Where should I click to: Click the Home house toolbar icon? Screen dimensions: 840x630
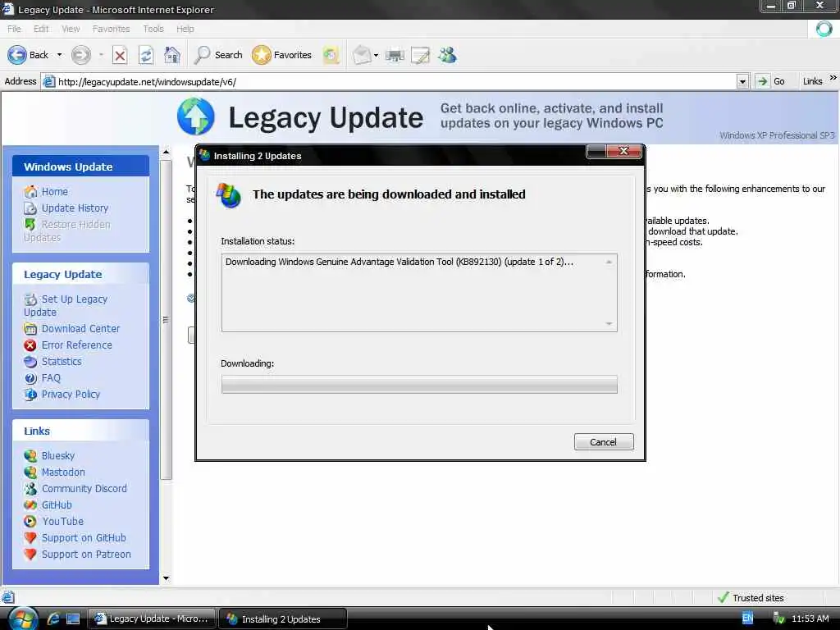coord(172,55)
